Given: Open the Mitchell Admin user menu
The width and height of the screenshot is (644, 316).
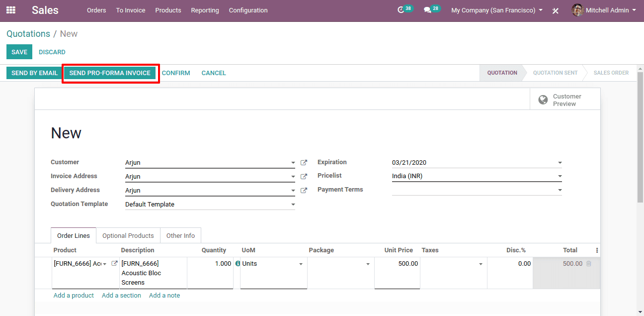Looking at the screenshot, I should [x=604, y=10].
